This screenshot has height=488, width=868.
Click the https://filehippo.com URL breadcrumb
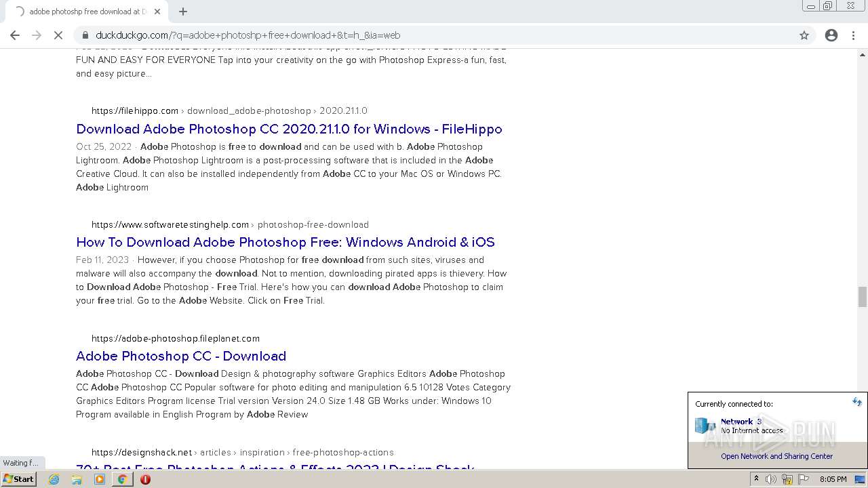(x=135, y=110)
